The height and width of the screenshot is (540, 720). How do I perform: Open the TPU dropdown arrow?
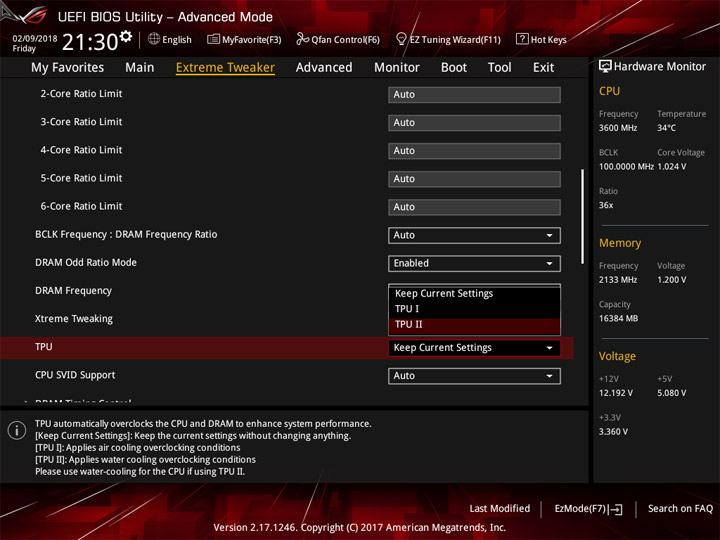pos(549,348)
